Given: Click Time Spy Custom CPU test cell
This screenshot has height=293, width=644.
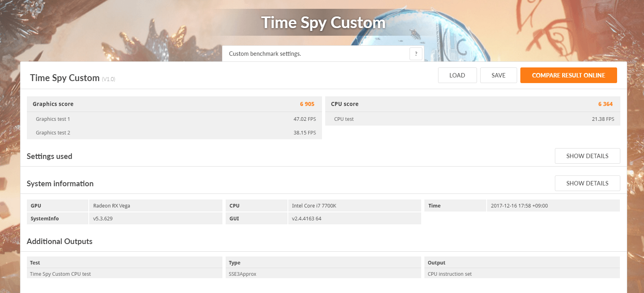Looking at the screenshot, I should [x=124, y=274].
